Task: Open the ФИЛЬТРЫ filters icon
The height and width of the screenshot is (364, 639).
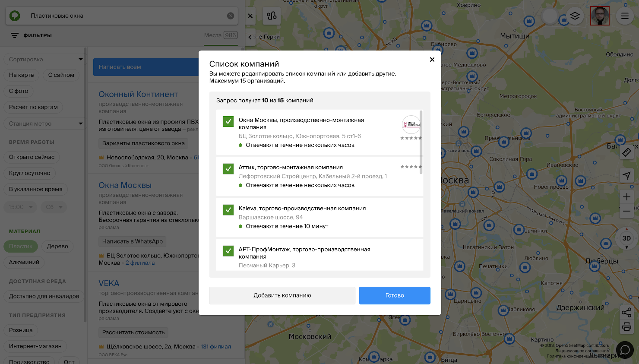Action: click(15, 35)
